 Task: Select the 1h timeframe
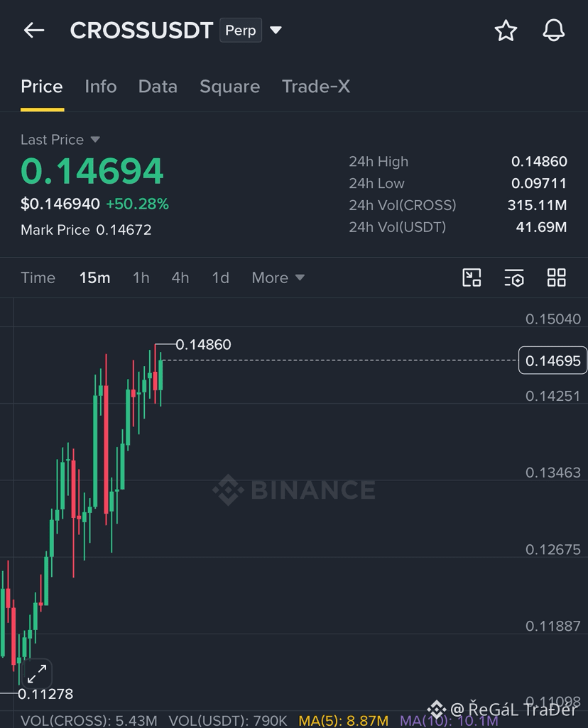pyautogui.click(x=141, y=277)
